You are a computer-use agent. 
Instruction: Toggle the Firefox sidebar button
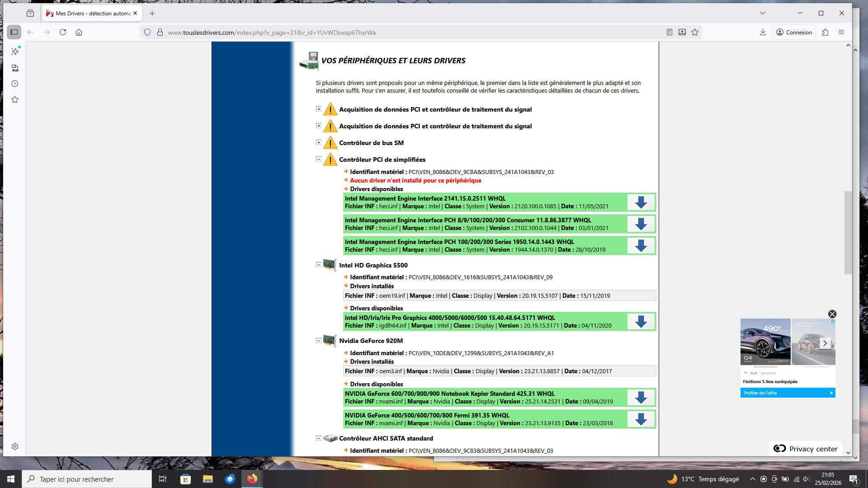tap(14, 32)
